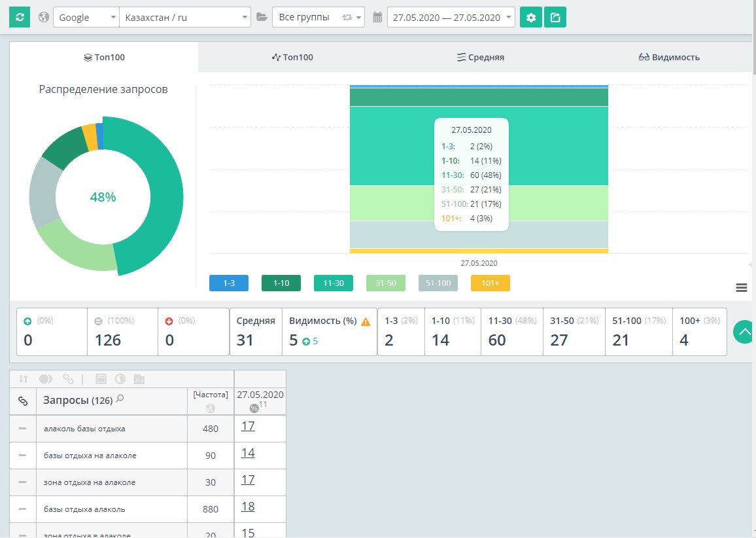
Task: Open position link 17 for алаколь базы отдыха
Action: coord(248,426)
